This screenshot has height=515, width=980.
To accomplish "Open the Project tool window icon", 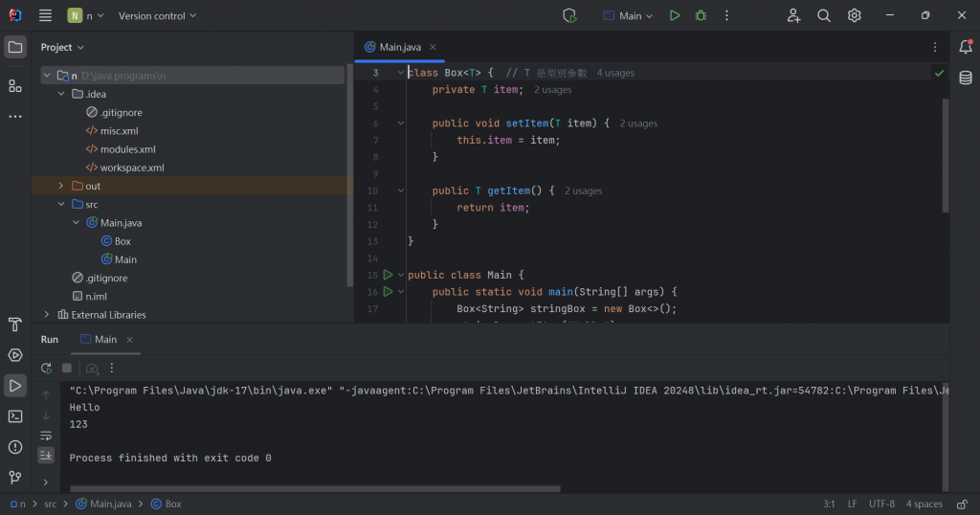I will tap(15, 48).
